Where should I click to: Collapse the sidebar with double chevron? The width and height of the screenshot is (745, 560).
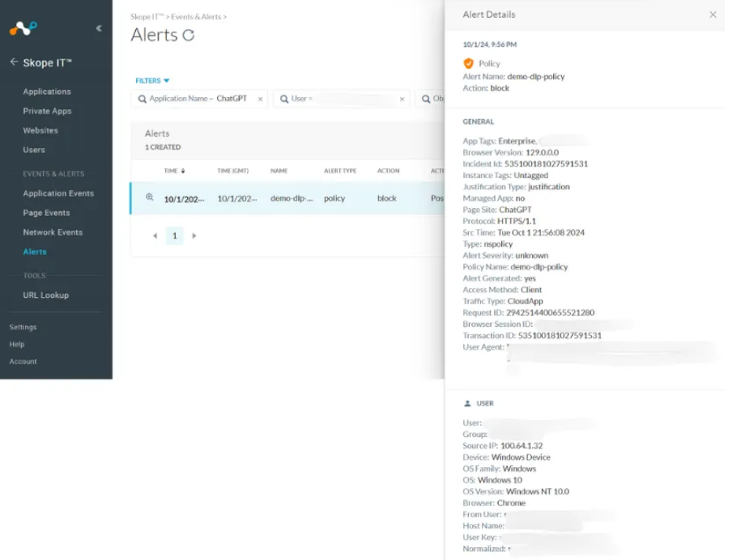[99, 28]
